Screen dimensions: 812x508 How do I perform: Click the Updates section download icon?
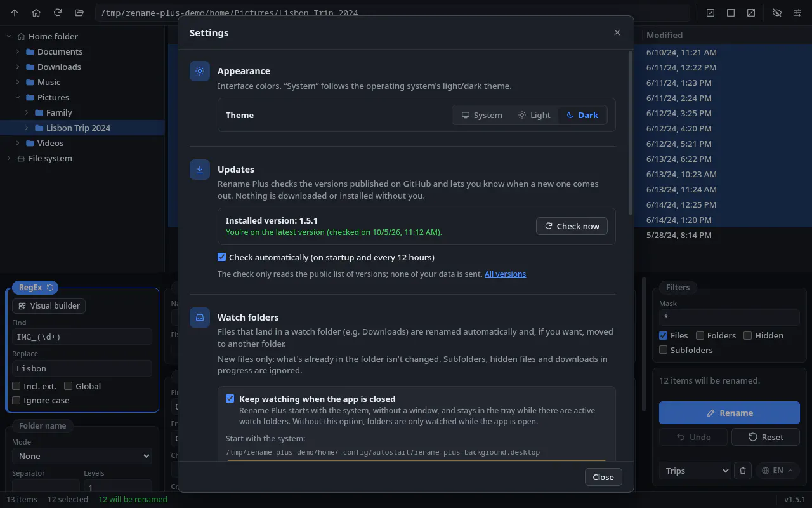[200, 170]
